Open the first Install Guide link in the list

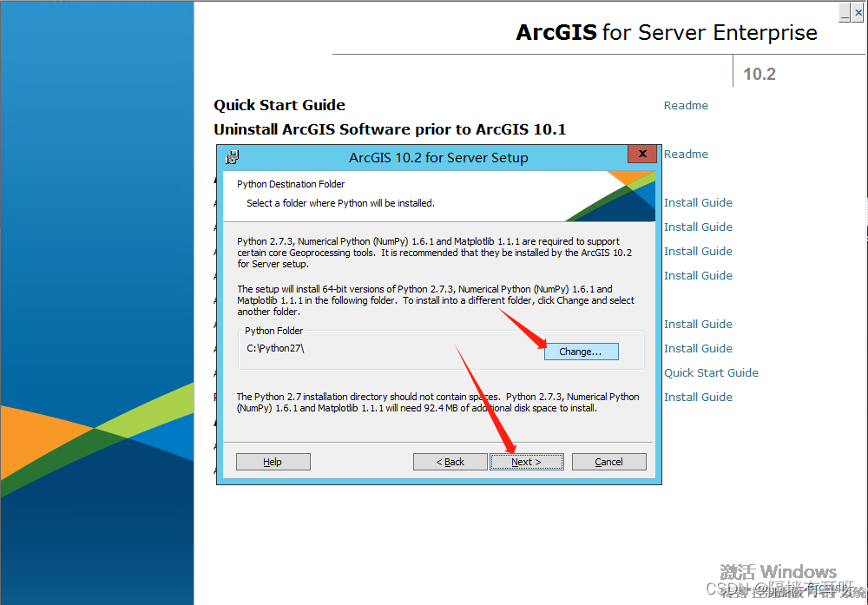pyautogui.click(x=698, y=202)
